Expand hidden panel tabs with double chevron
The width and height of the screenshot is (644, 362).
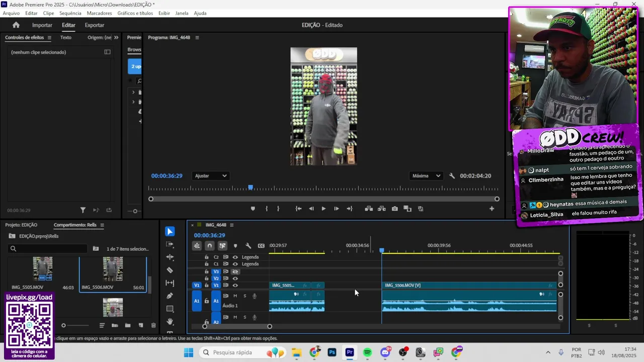click(x=116, y=37)
